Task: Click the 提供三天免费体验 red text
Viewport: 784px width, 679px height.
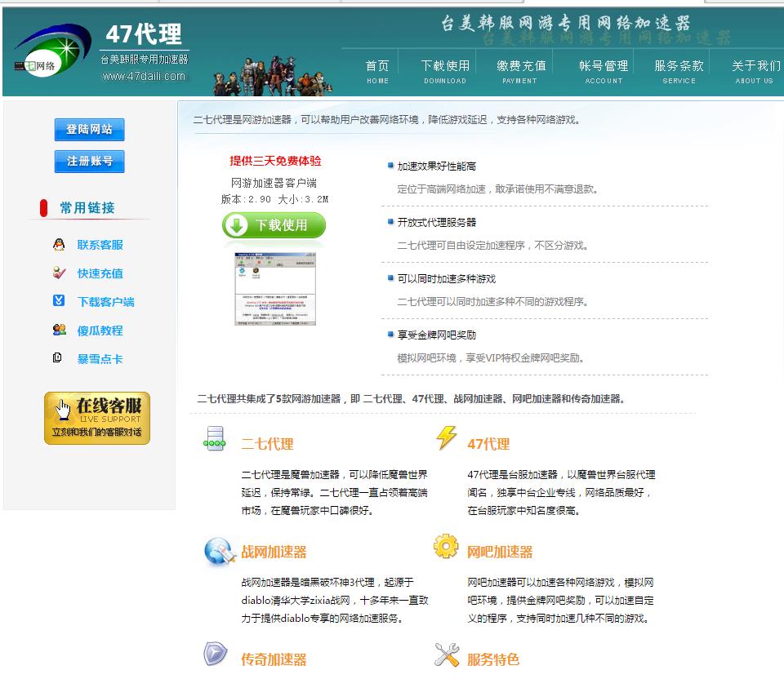Action: [x=275, y=161]
